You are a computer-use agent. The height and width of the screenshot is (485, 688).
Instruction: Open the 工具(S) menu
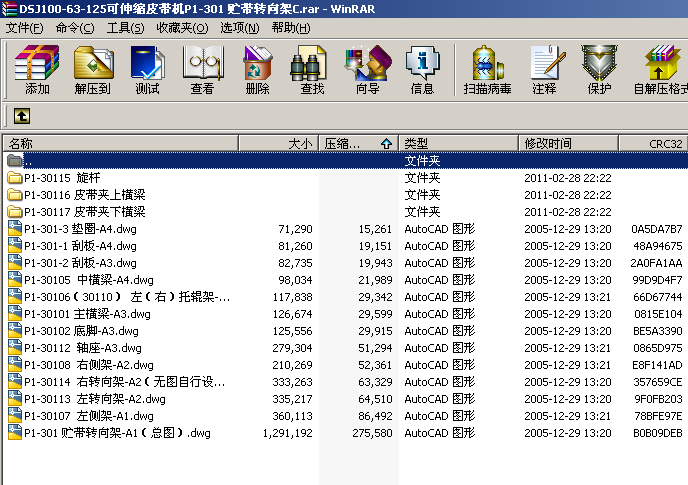pos(125,27)
